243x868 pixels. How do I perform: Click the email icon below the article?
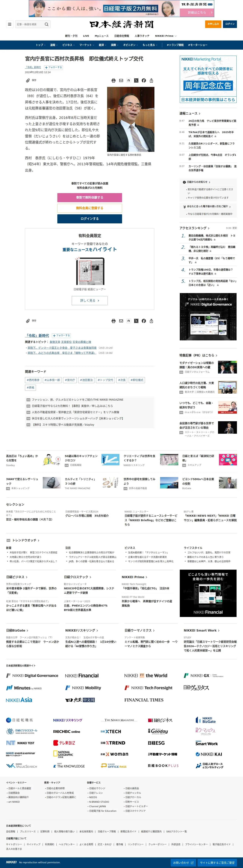(121, 321)
